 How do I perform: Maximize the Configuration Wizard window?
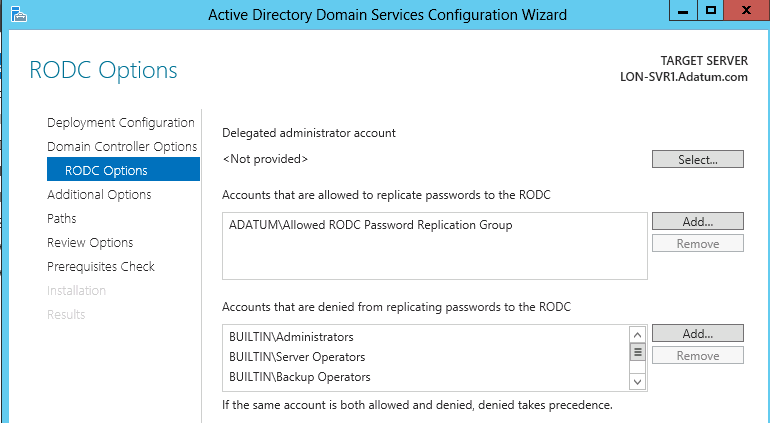[711, 10]
